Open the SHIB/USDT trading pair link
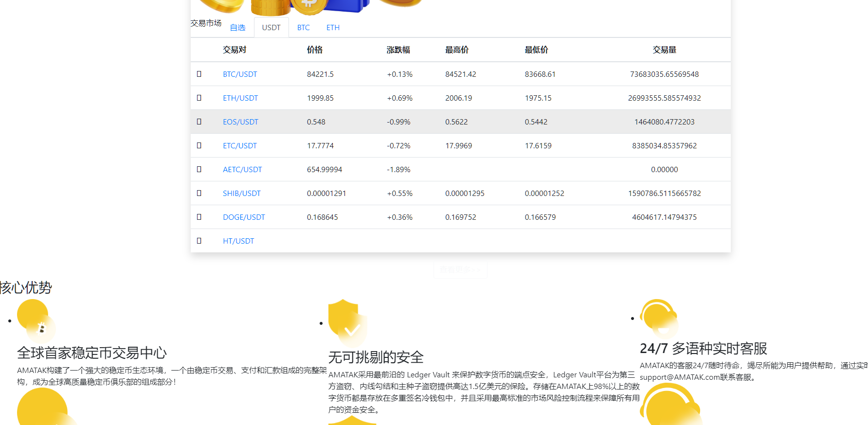Viewport: 868px width, 425px height. [242, 194]
